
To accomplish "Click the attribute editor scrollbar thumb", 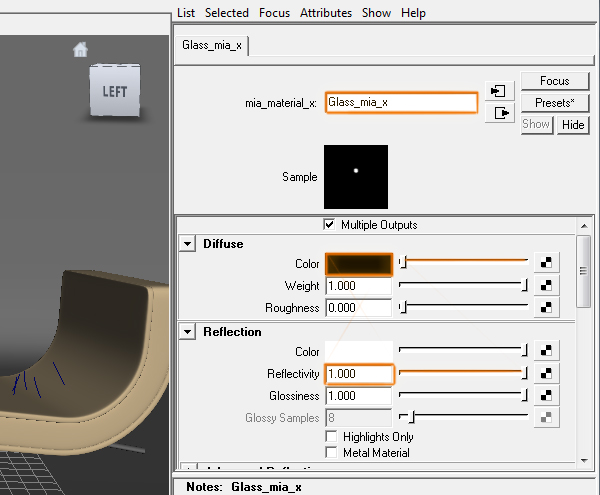I will click(x=583, y=271).
